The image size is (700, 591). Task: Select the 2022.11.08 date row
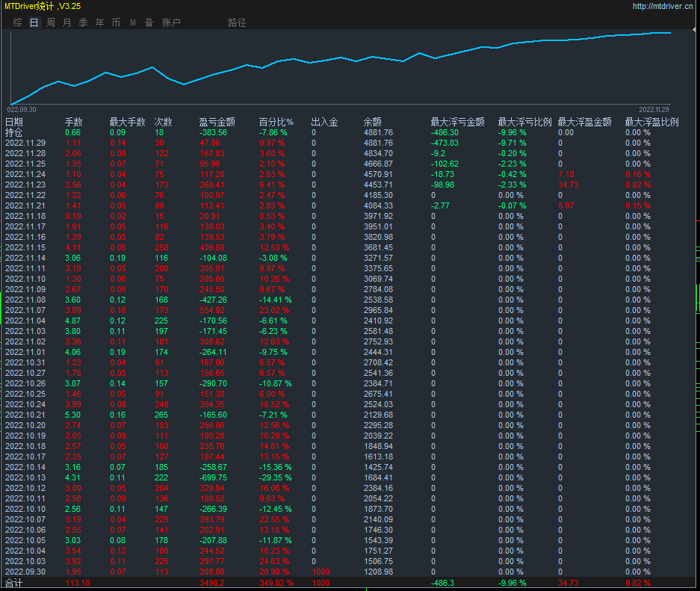pos(25,300)
